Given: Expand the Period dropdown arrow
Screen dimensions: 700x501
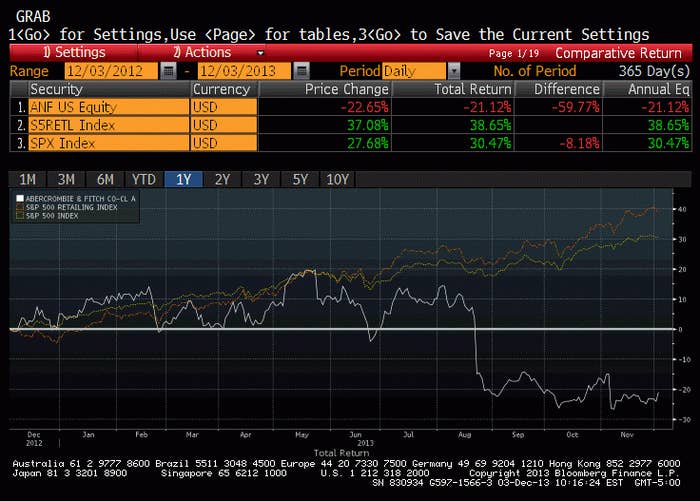Looking at the screenshot, I should pyautogui.click(x=454, y=71).
